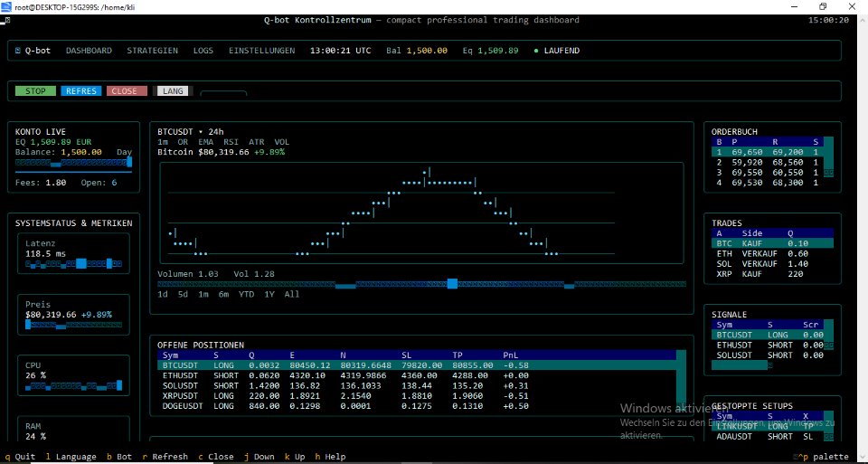The width and height of the screenshot is (868, 464).
Task: Select the 1m chart interval
Action: (x=163, y=142)
